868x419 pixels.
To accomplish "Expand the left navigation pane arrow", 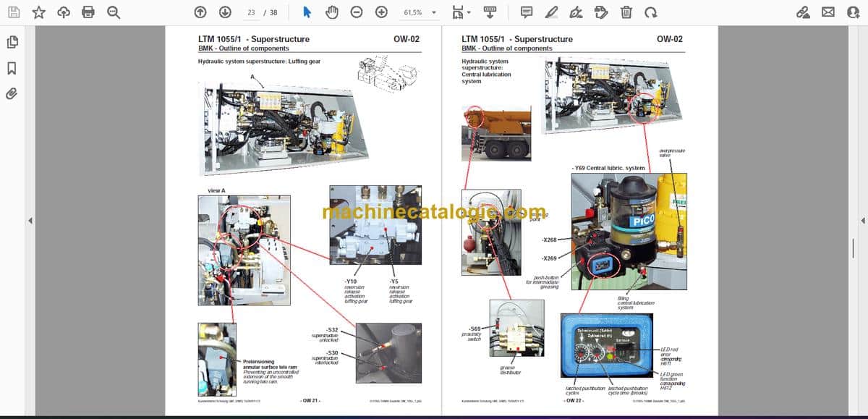I will pos(30,221).
